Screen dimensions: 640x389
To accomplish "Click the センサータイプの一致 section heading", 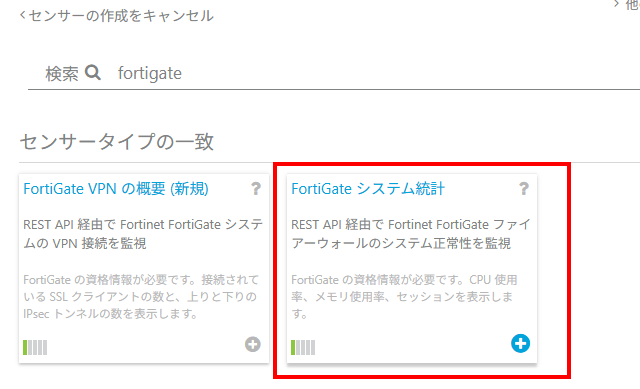I will 117,142.
